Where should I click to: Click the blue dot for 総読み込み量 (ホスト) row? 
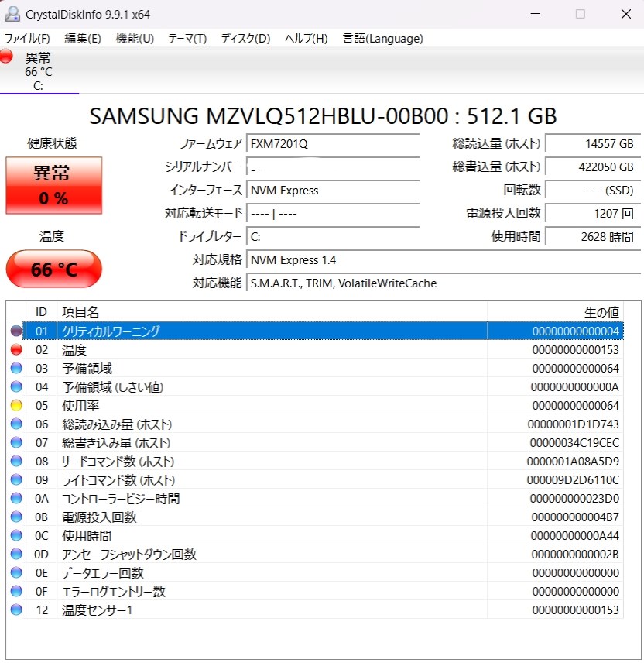16,424
